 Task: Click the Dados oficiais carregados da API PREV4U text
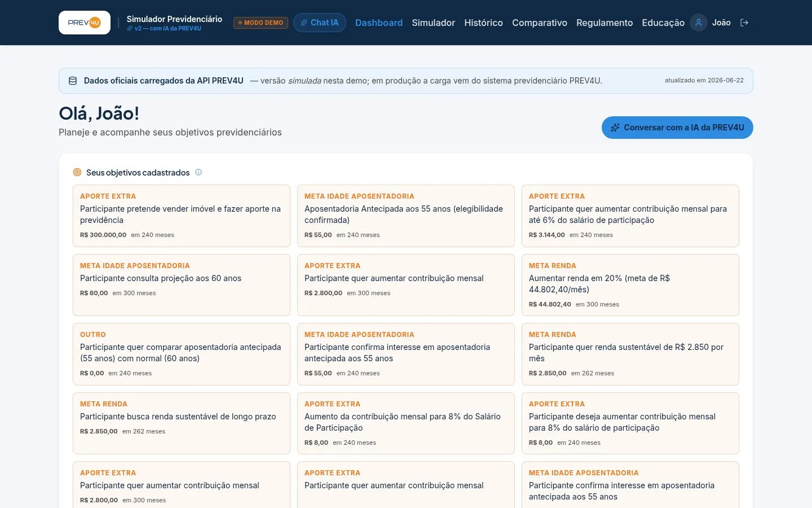tap(164, 81)
